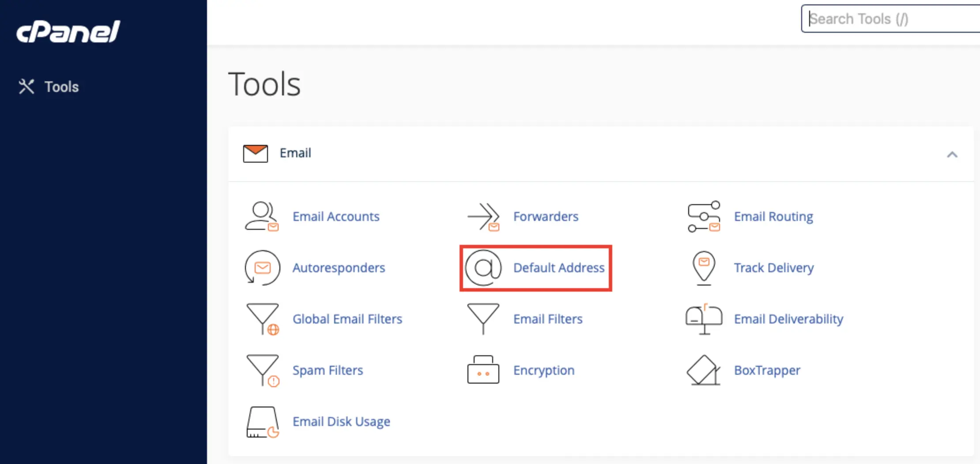Click the Forwarders arrow icon

click(483, 217)
